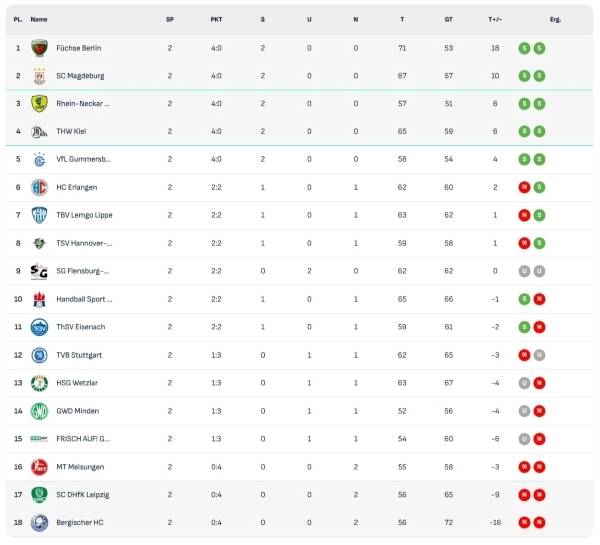Click Bergischer HC's last red N result badge
Screen dimensions: 600x545
(539, 522)
